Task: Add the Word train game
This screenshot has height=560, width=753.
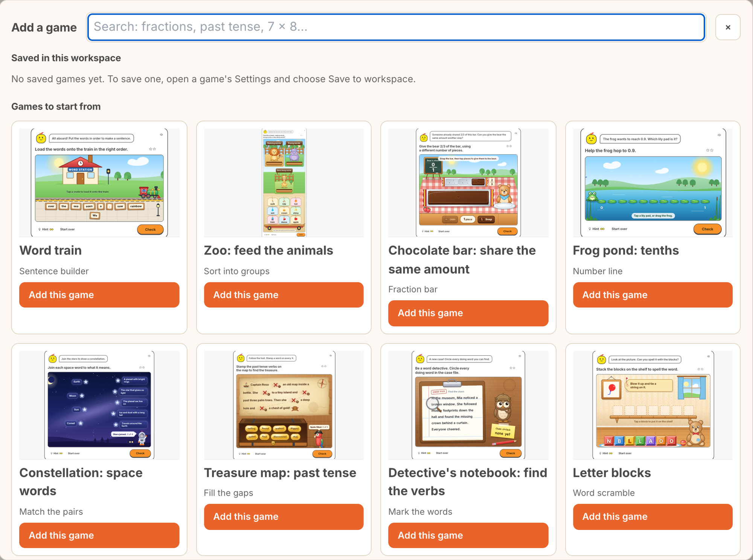Action: click(99, 295)
